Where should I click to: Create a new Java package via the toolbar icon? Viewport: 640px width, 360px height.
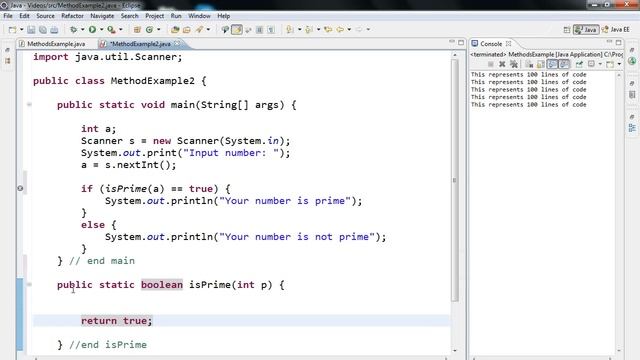pyautogui.click(x=137, y=29)
